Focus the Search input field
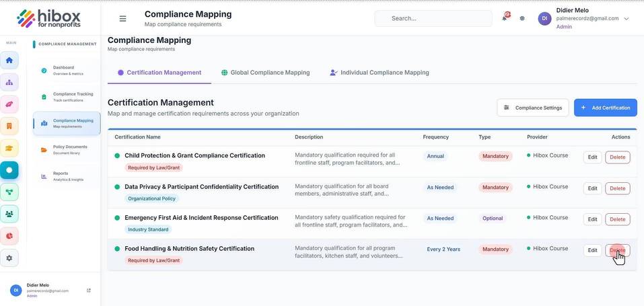 point(433,18)
